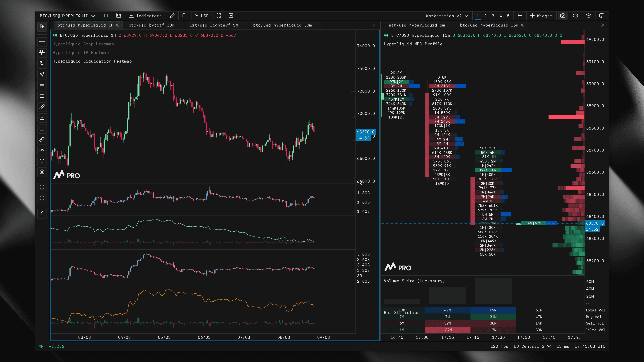Open the layers stack tool
The height and width of the screenshot is (362, 644).
[42, 172]
